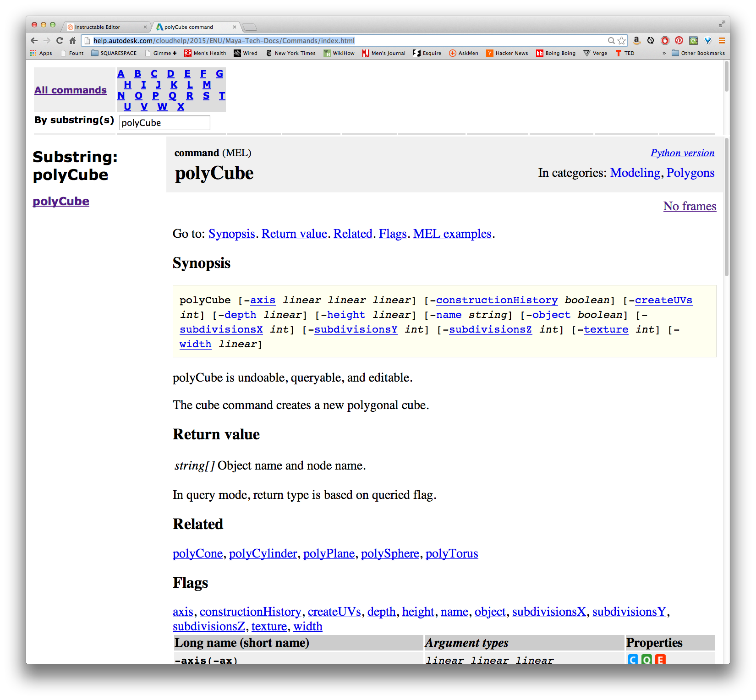Expand the SQUARESPACE bookmarks folder

click(x=114, y=53)
